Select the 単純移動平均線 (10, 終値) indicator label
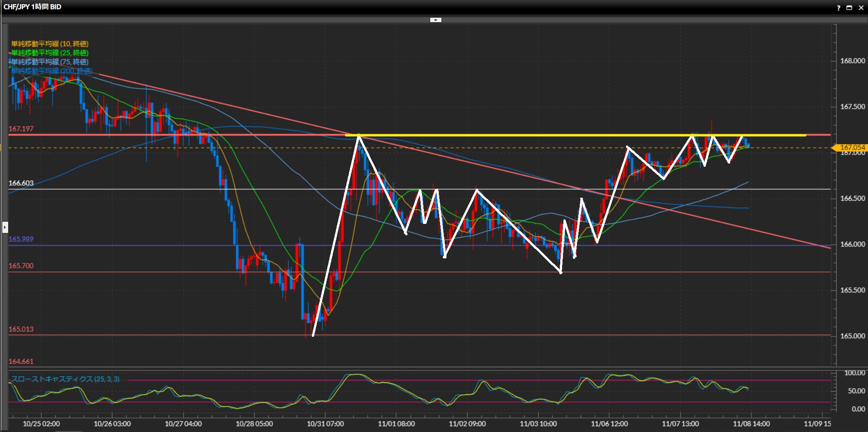The image size is (868, 432). [50, 44]
